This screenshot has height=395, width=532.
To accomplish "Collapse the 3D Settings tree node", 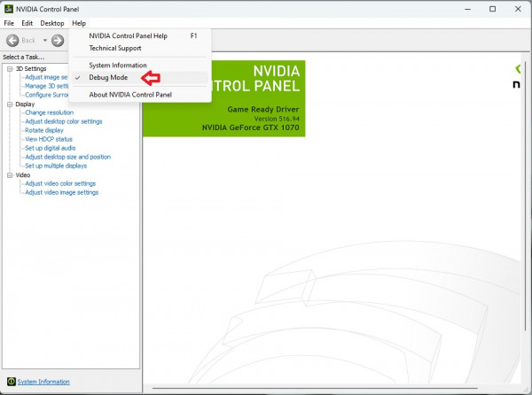I will tap(9, 68).
